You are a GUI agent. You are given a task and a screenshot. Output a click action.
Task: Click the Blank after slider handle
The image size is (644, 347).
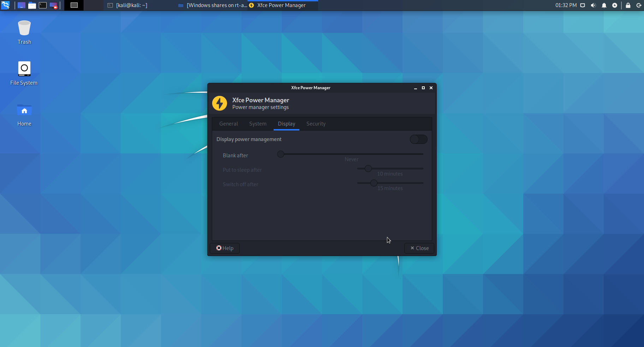281,154
